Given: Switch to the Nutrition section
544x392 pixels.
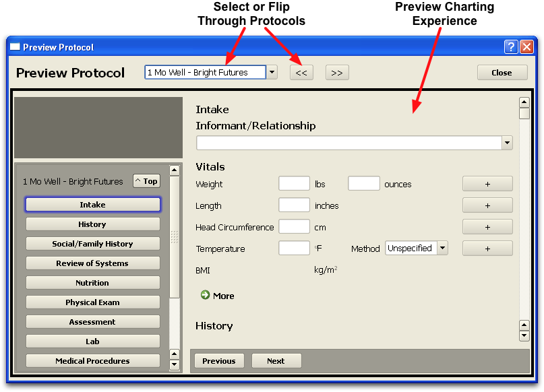Looking at the screenshot, I should (92, 283).
